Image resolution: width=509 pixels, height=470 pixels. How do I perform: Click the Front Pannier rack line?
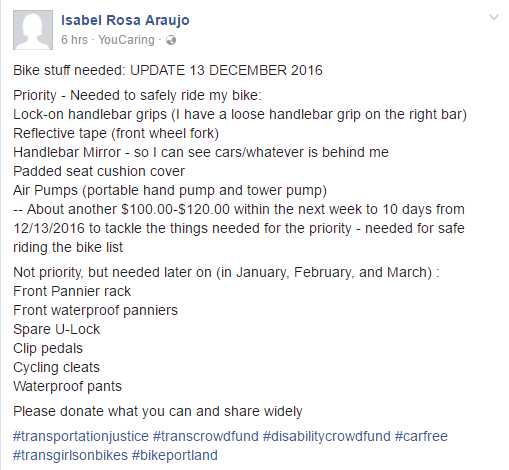[72, 291]
